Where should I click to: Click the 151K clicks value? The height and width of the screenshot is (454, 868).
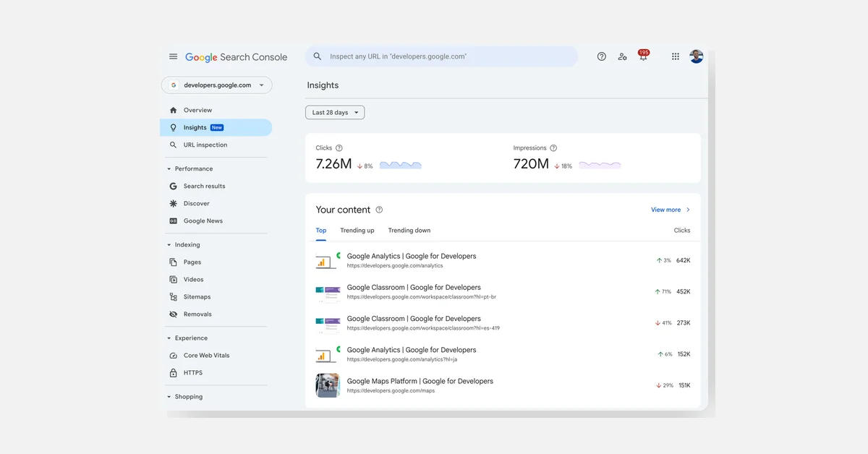(684, 385)
